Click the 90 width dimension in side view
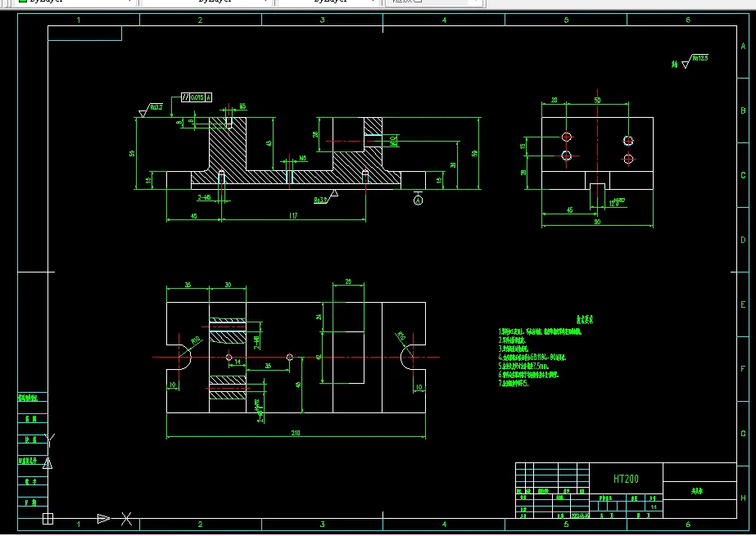 coord(597,222)
